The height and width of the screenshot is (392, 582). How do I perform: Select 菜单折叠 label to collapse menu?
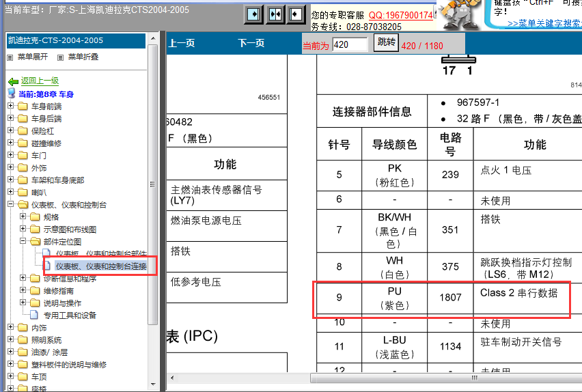pyautogui.click(x=83, y=57)
